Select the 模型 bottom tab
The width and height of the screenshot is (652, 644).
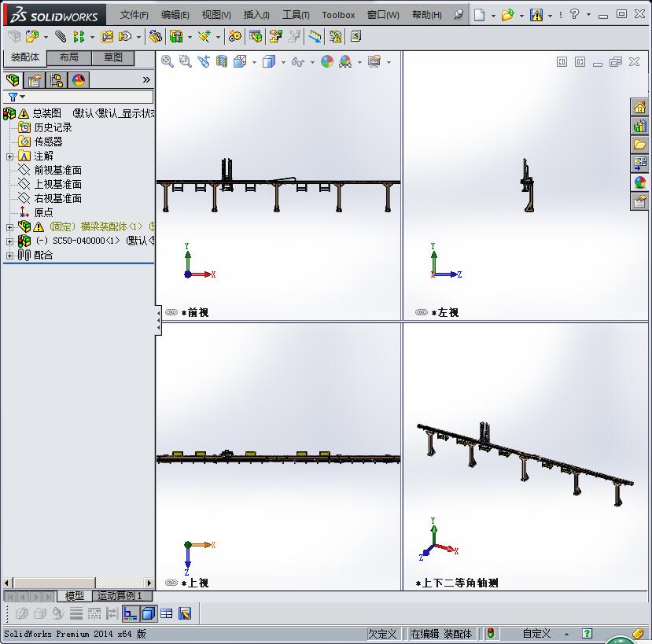pyautogui.click(x=75, y=596)
